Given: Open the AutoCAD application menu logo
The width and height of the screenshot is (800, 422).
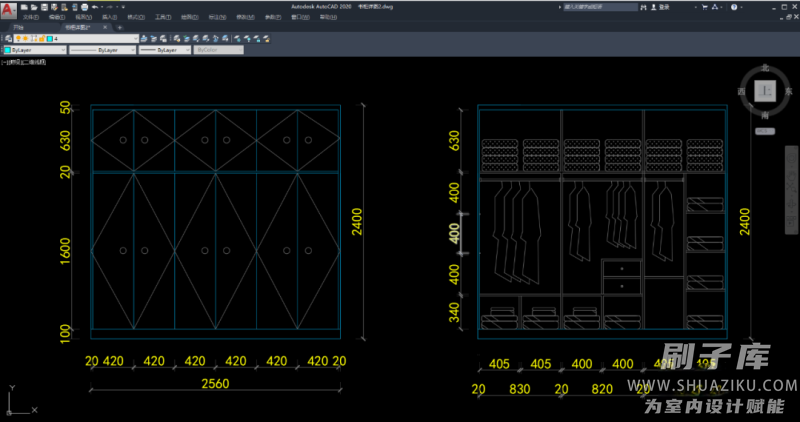Looking at the screenshot, I should (x=9, y=9).
